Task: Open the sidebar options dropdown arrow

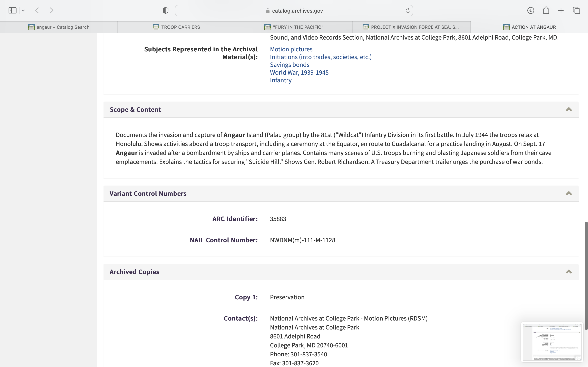Action: click(23, 10)
